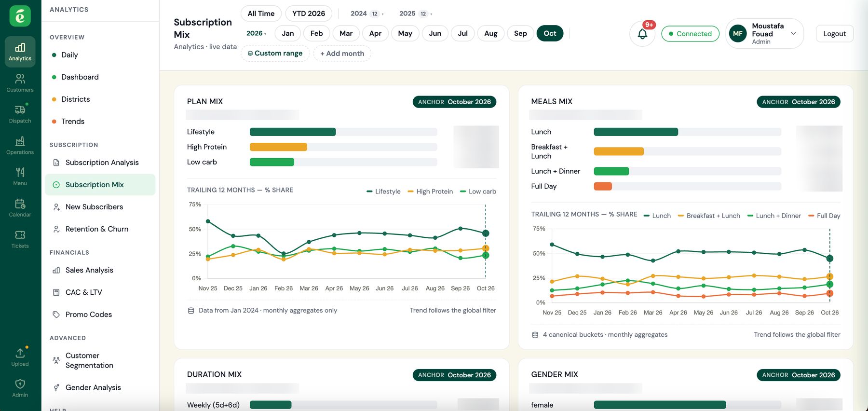
Task: Open CAC & LTV page
Action: 100,292
